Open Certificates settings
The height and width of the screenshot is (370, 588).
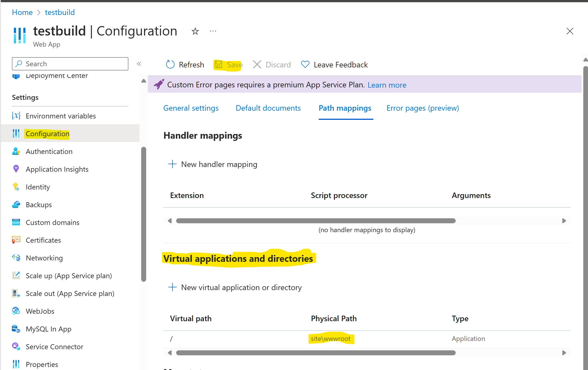click(x=43, y=240)
